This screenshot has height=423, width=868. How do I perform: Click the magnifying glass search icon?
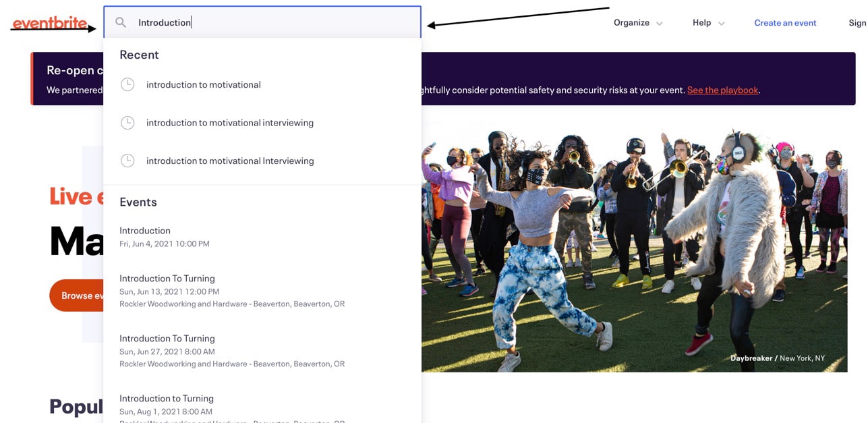121,22
